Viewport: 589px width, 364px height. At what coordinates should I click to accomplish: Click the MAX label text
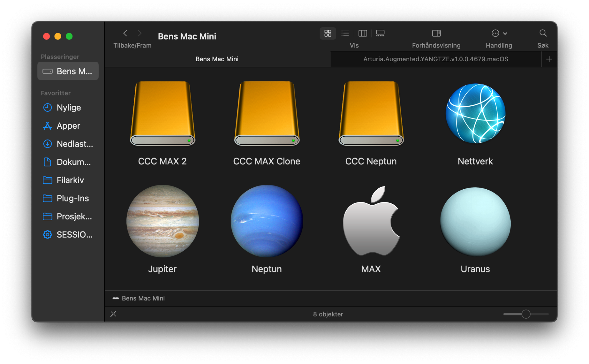tap(371, 269)
